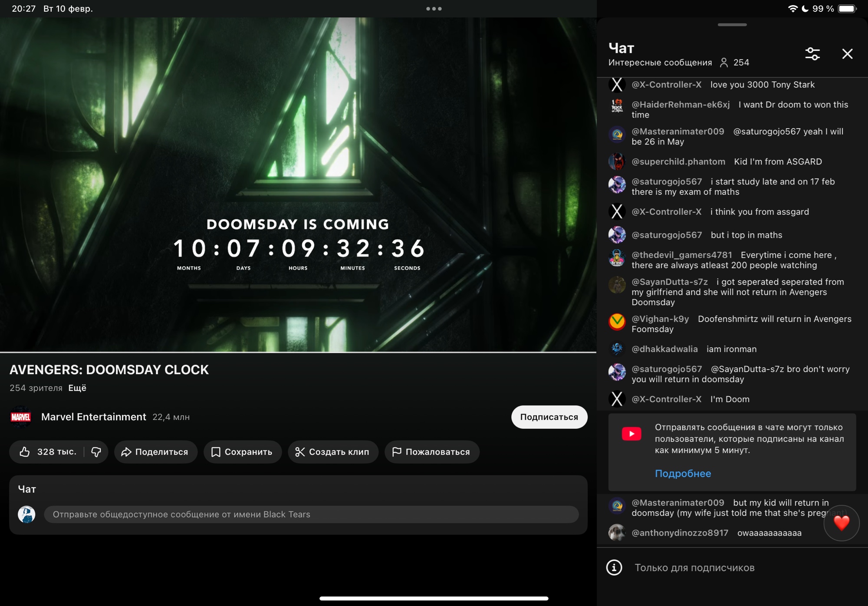Viewport: 868px width, 606px height.
Task: Open chat filter settings icon
Action: pyautogui.click(x=812, y=54)
